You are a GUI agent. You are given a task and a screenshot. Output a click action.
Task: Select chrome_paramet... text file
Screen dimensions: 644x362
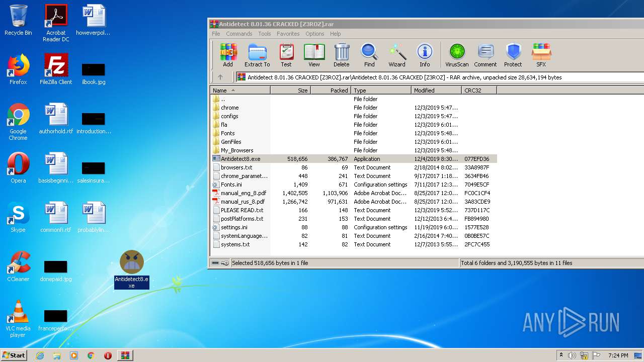click(x=353, y=176)
